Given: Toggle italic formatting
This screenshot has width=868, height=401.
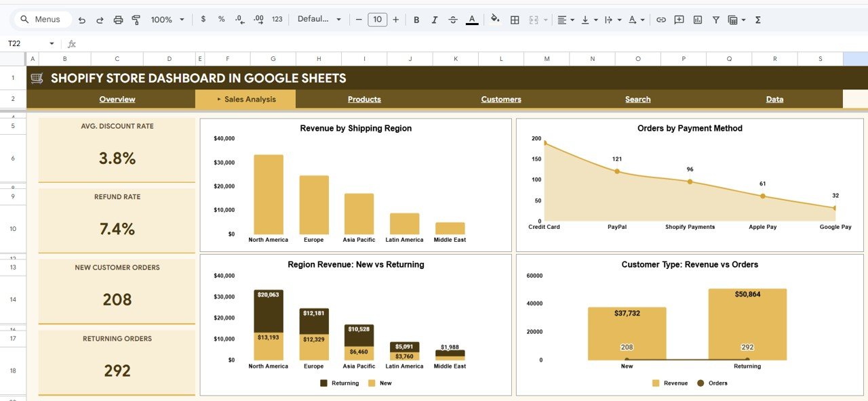Looking at the screenshot, I should click(x=435, y=20).
